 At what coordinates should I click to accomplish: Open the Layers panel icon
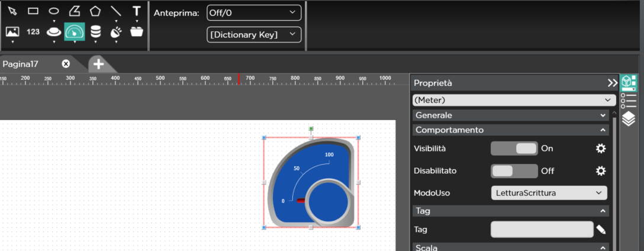628,119
